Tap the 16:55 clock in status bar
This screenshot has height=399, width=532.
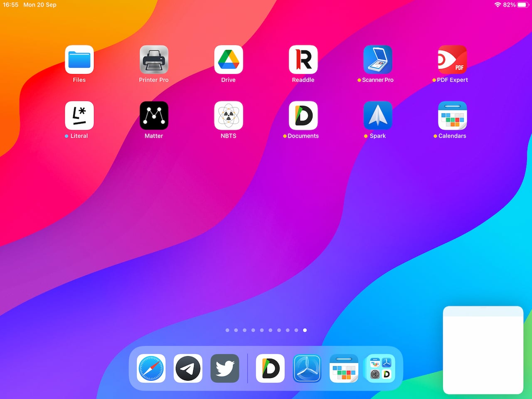pos(11,5)
